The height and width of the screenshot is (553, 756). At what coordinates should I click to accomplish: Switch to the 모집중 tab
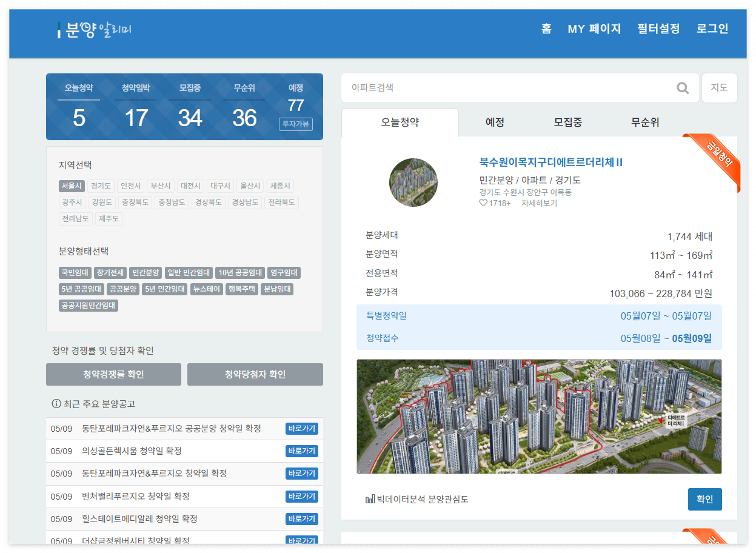click(x=568, y=122)
